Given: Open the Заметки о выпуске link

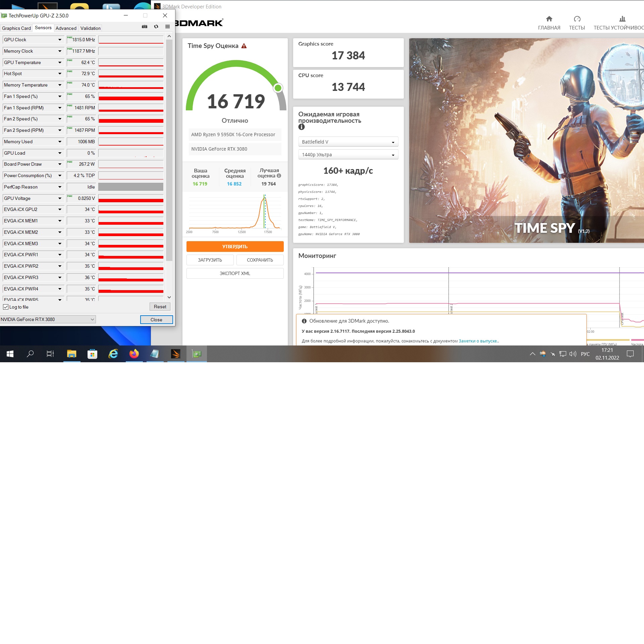Looking at the screenshot, I should pyautogui.click(x=478, y=341).
